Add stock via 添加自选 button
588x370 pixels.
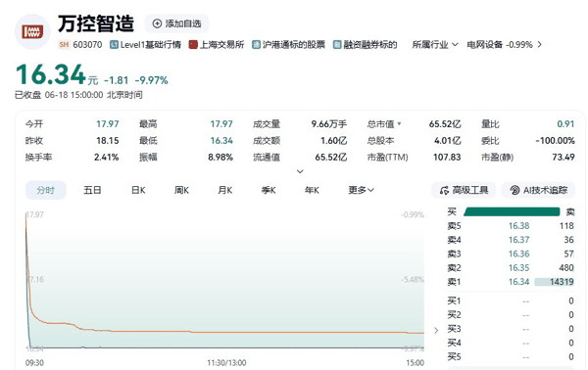tap(176, 23)
